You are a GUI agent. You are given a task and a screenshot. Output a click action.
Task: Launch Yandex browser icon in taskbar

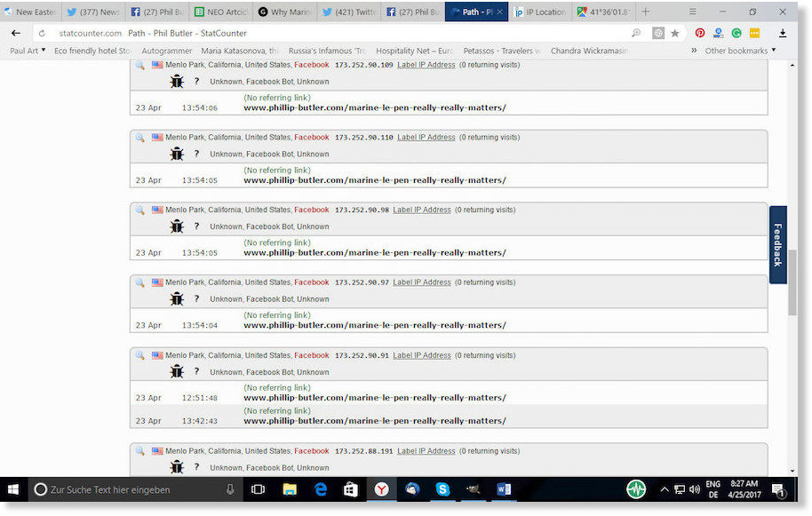click(x=382, y=489)
